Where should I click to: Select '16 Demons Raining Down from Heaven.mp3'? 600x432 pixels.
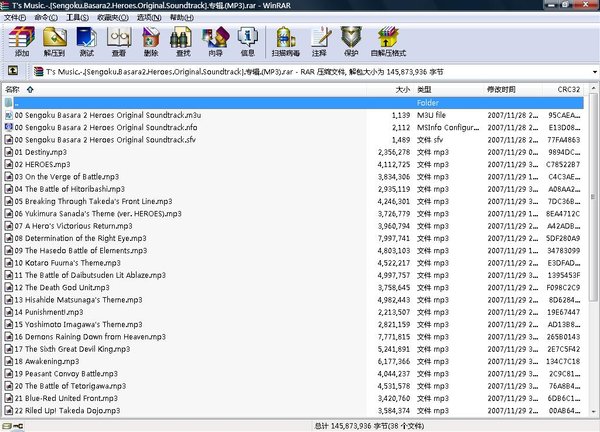(x=90, y=337)
